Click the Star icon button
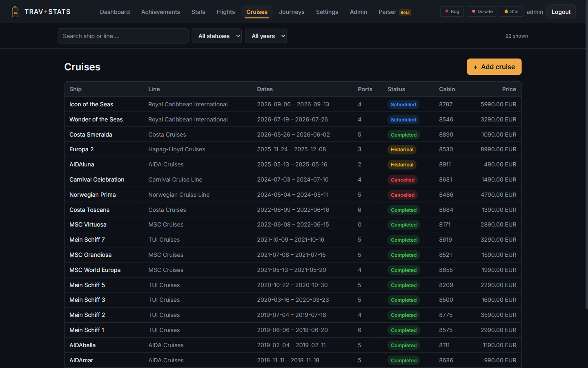Viewport: 588px width, 368px height. click(x=506, y=11)
